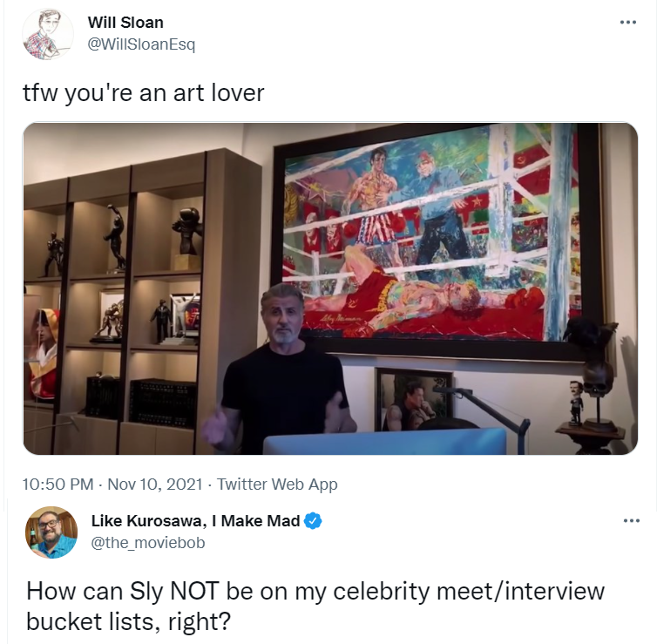Click the Twitter Web App source link
657x644 pixels.
click(x=277, y=484)
